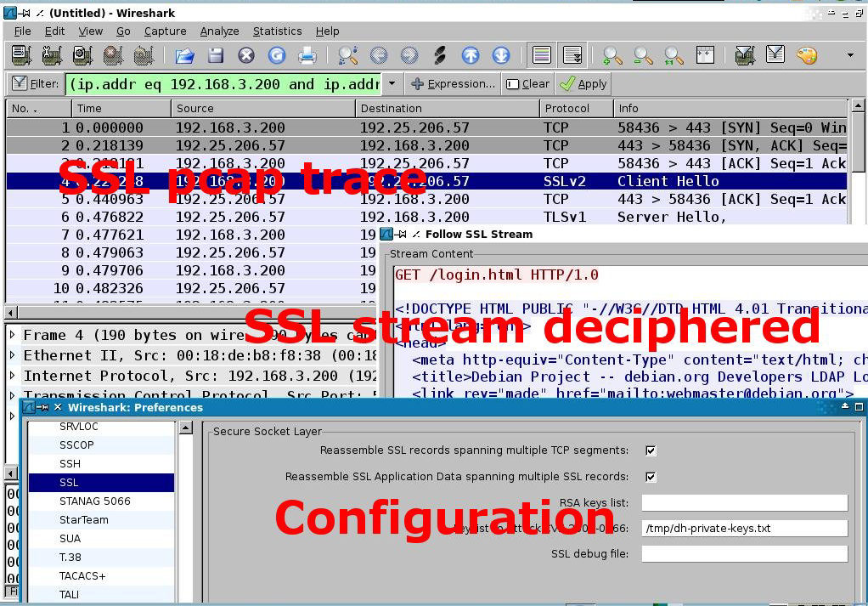The width and height of the screenshot is (868, 606).
Task: Click Preferences protocol list scroll up arrow
Action: point(186,427)
